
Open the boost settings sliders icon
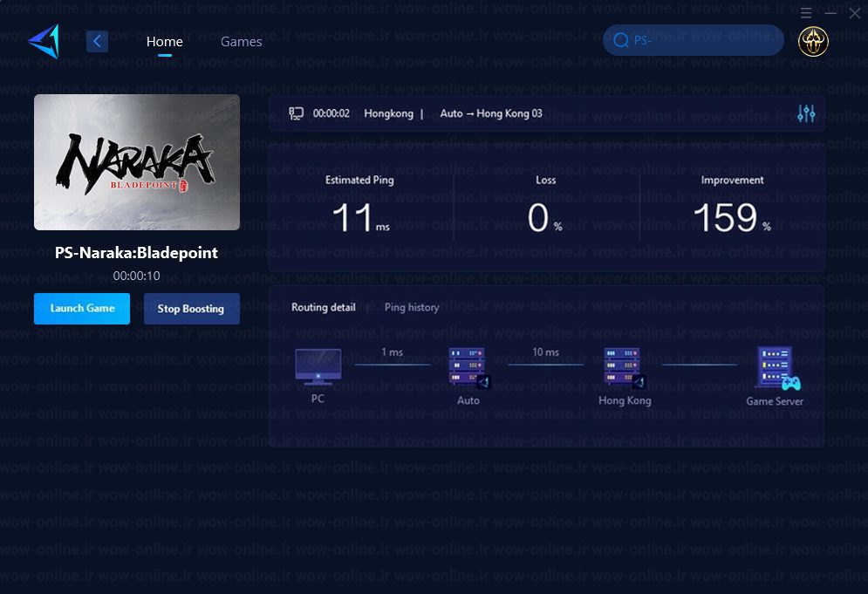806,113
